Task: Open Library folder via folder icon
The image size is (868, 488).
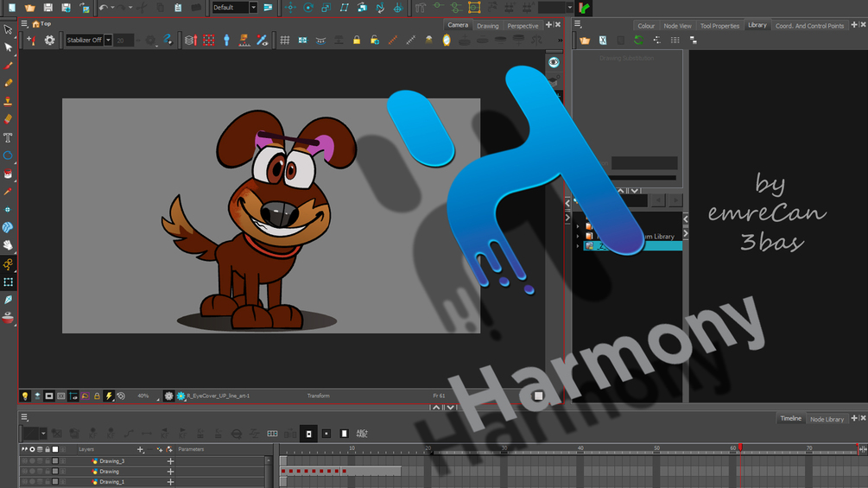Action: click(585, 40)
